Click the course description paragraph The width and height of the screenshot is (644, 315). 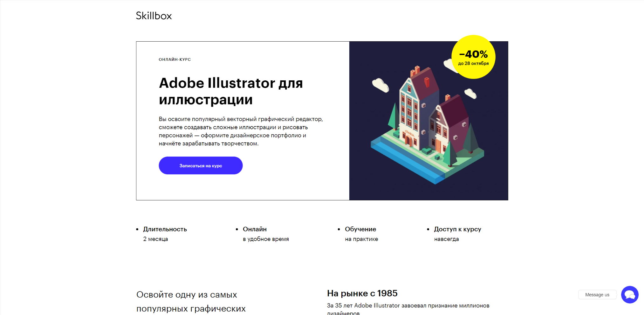click(241, 131)
